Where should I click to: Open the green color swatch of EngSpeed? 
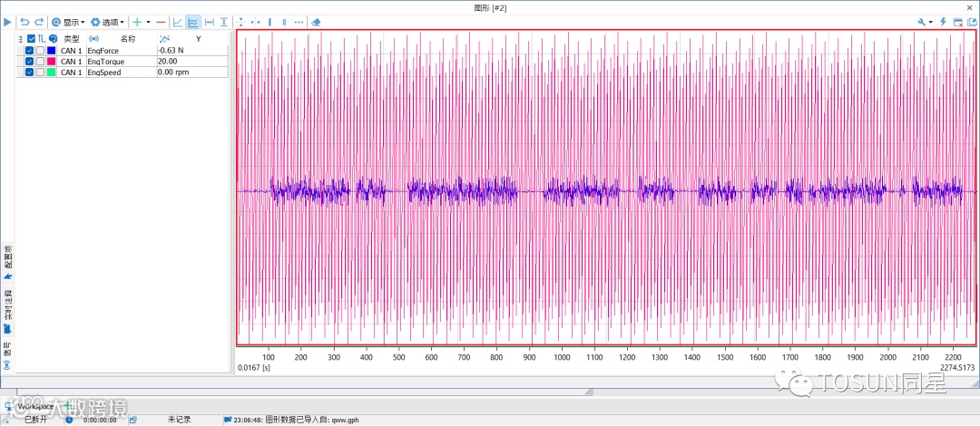51,73
